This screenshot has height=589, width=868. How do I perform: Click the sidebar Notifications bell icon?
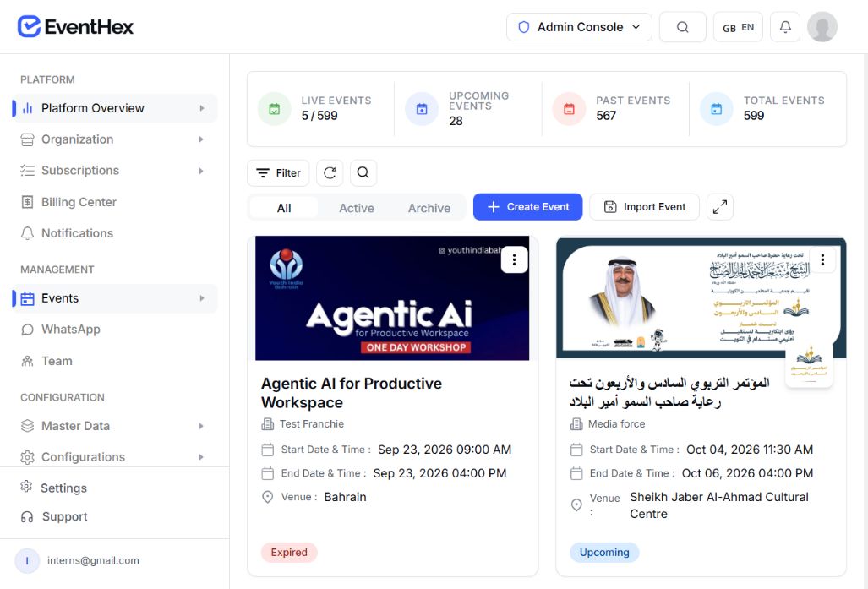[x=27, y=233]
